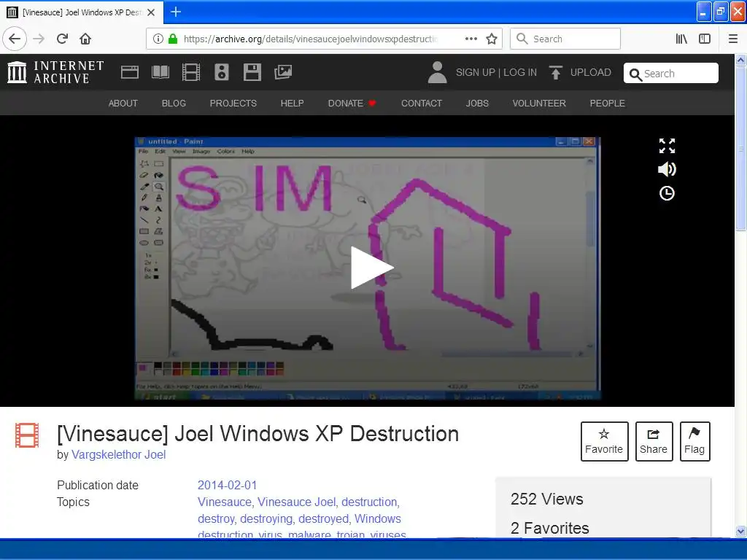
Task: Click the Internet Archive search box
Action: click(x=671, y=74)
